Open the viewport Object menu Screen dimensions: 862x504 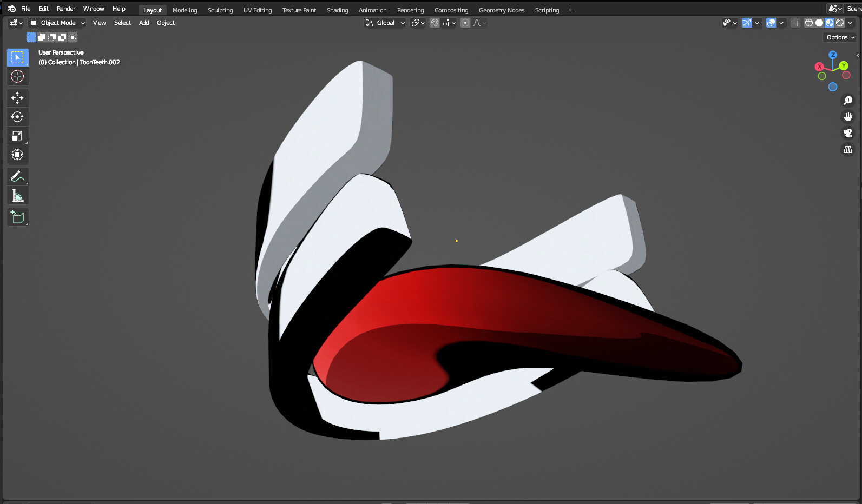(x=166, y=23)
